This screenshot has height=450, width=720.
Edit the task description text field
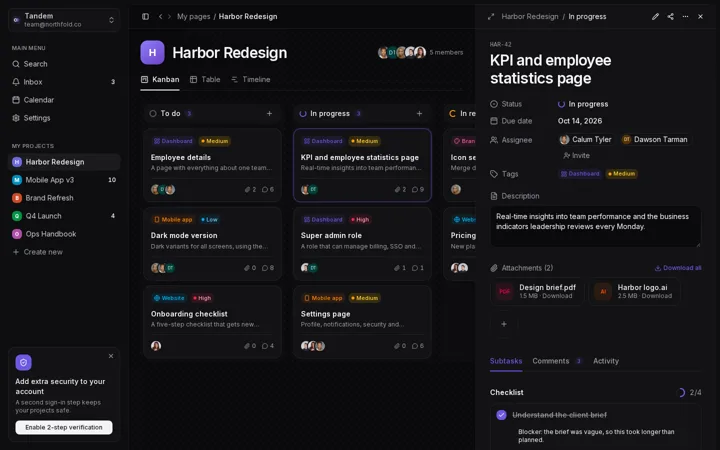(596, 226)
